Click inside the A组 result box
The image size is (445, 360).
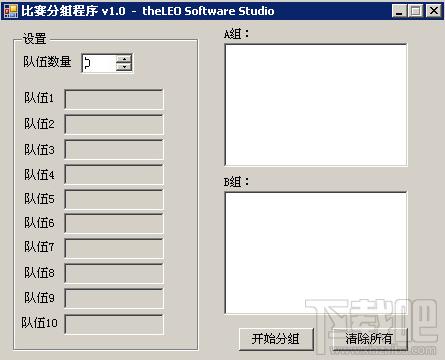click(316, 105)
